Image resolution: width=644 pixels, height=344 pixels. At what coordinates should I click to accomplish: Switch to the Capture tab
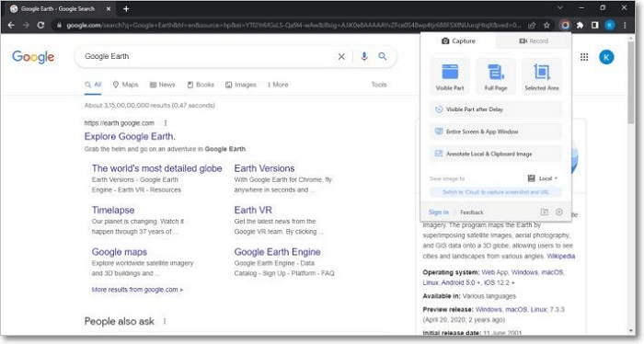(x=458, y=41)
